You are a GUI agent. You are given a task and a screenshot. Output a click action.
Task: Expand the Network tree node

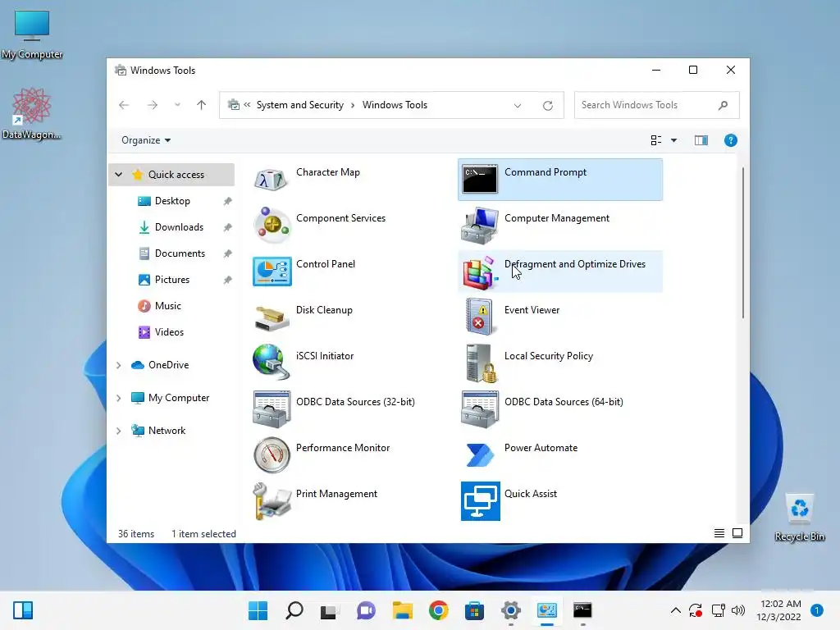tap(119, 431)
